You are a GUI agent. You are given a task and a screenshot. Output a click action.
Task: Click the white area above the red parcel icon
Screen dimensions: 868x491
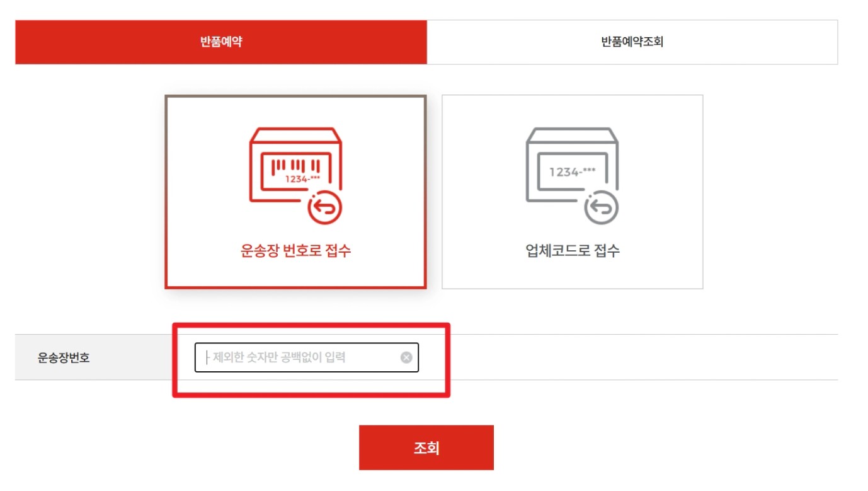click(x=295, y=112)
